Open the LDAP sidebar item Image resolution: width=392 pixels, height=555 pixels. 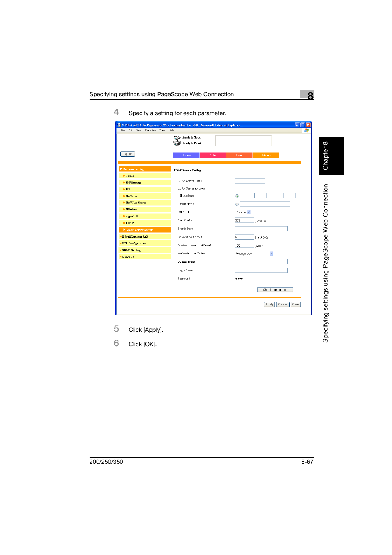145,223
